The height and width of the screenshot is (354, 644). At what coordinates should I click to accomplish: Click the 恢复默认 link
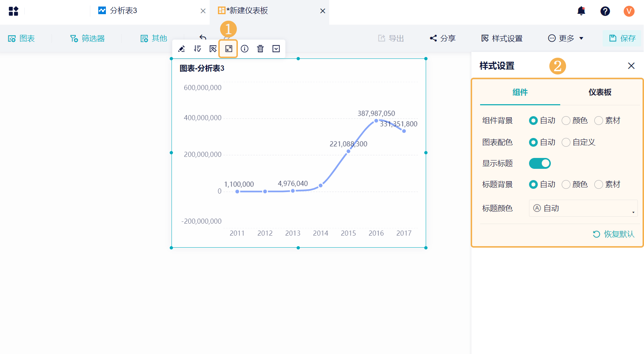coord(614,234)
